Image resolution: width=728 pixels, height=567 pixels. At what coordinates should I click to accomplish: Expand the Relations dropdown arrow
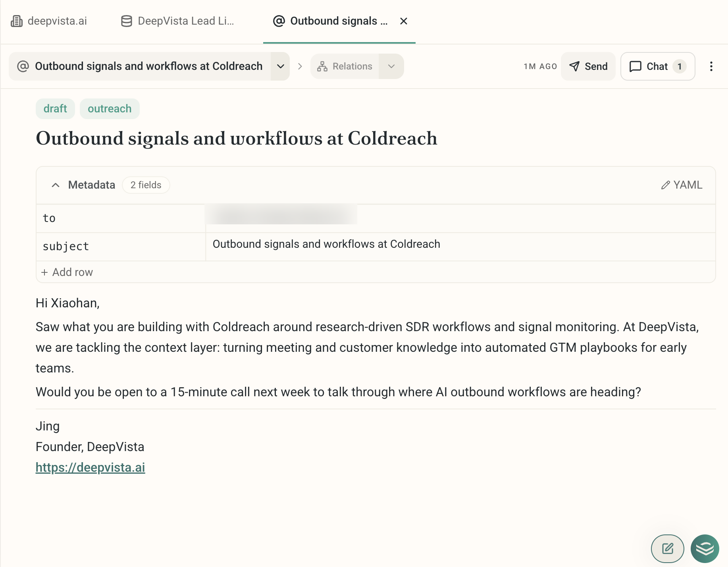391,66
